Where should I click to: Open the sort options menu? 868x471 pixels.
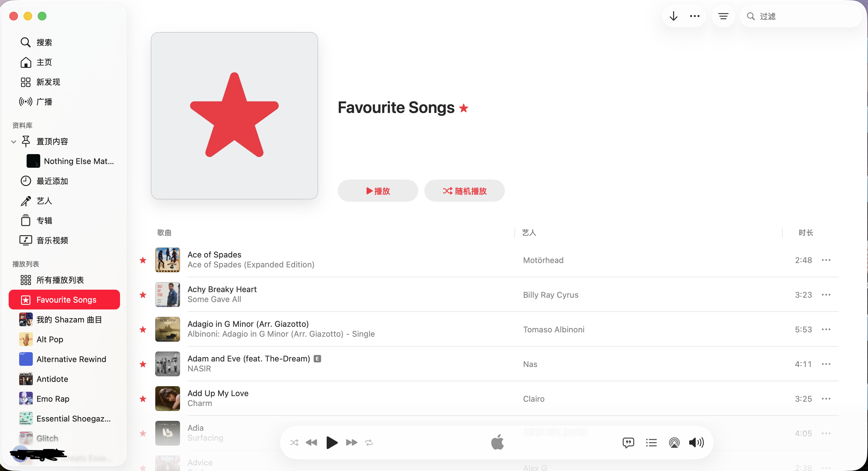click(723, 16)
